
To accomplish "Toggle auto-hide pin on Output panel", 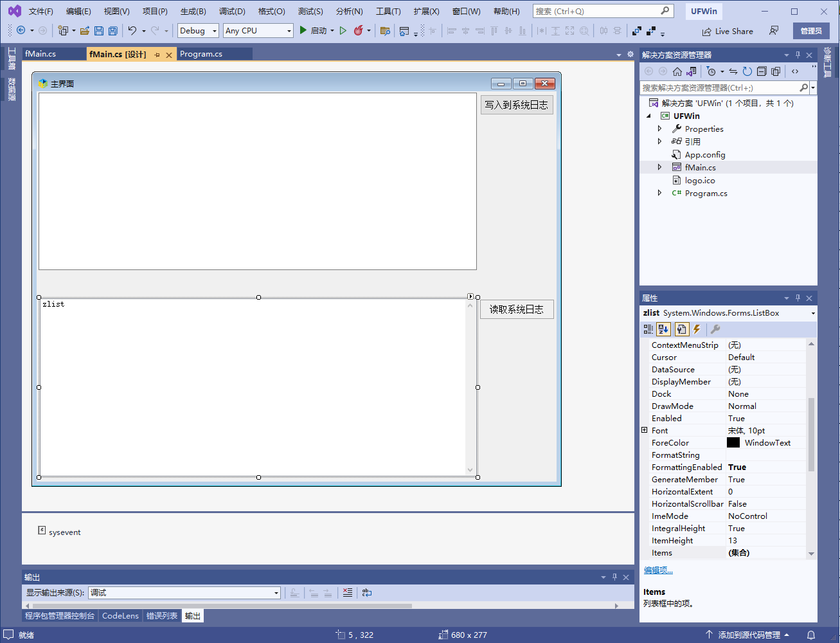I will click(614, 577).
